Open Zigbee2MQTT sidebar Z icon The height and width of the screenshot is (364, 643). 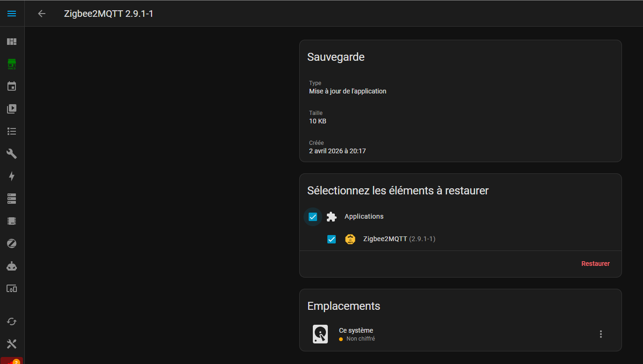click(12, 243)
